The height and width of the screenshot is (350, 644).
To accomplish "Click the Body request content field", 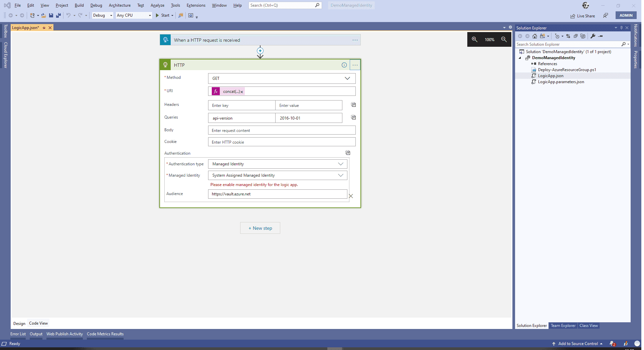I will (282, 130).
